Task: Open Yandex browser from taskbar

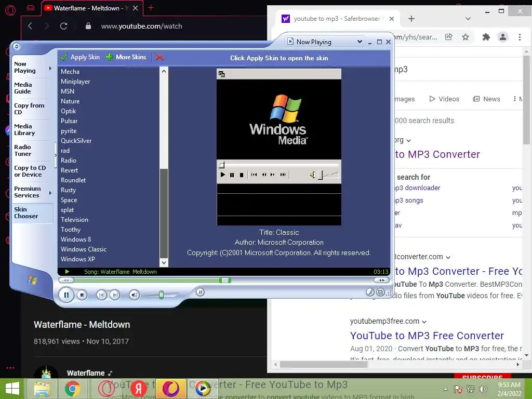Action: click(138, 389)
